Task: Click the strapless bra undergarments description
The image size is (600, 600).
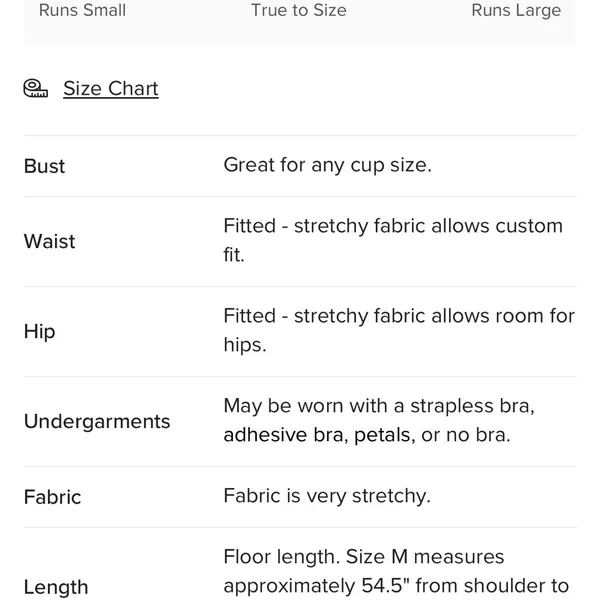Action: pos(379,420)
